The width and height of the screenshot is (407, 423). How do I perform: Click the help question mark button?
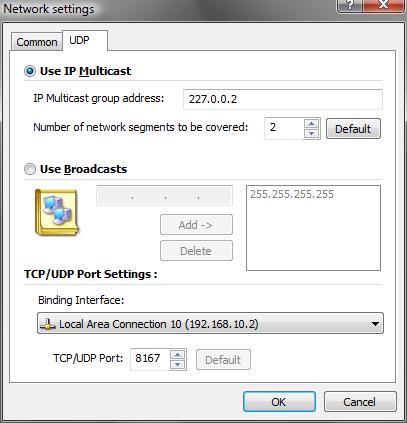[x=350, y=6]
